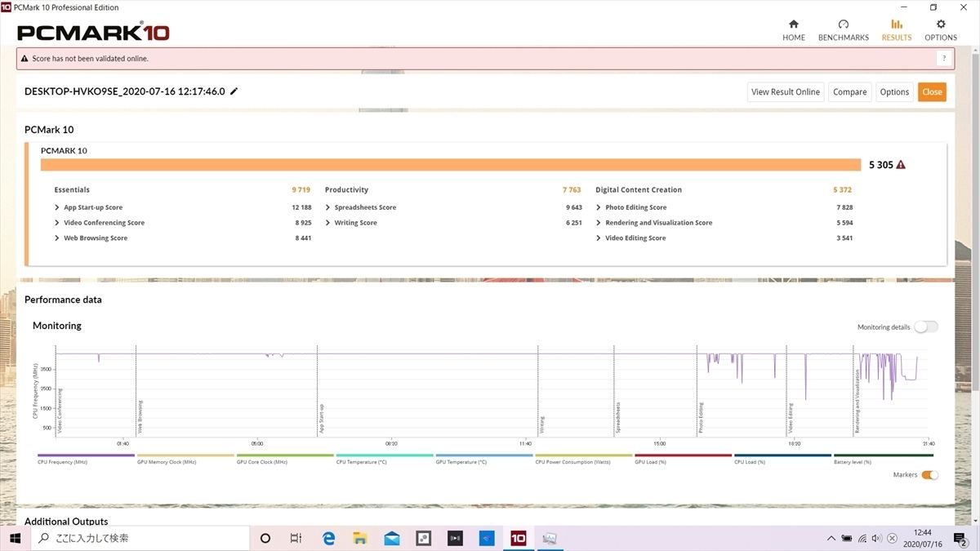Go to the HOME section icon
This screenshot has width=980, height=551.
tap(793, 24)
